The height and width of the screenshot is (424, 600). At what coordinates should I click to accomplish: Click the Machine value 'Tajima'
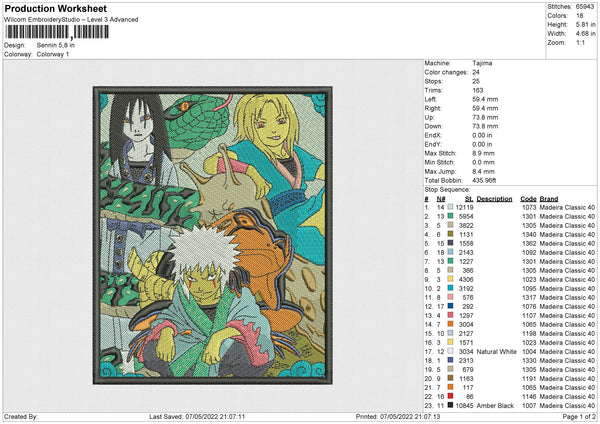pyautogui.click(x=482, y=63)
